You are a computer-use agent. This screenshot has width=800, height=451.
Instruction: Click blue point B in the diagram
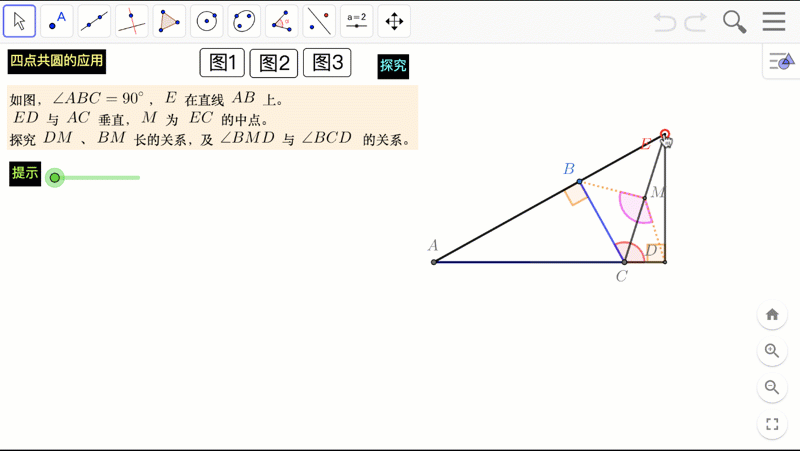(579, 181)
